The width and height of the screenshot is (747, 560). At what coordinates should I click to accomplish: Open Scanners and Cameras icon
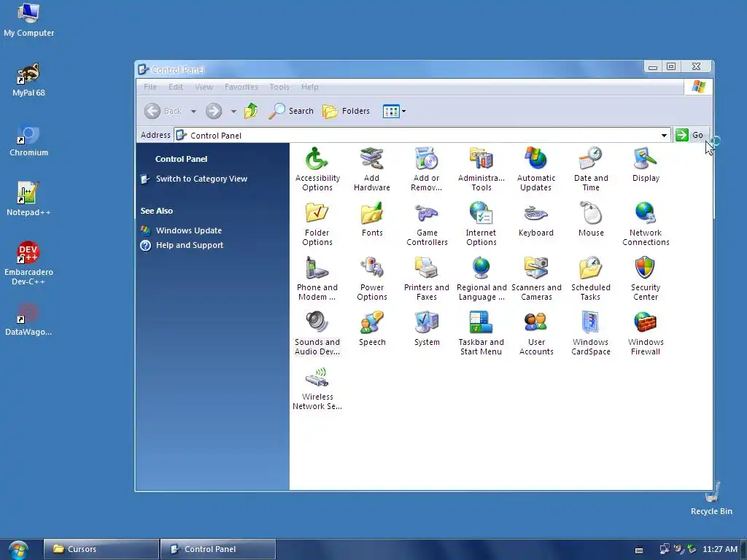[536, 279]
